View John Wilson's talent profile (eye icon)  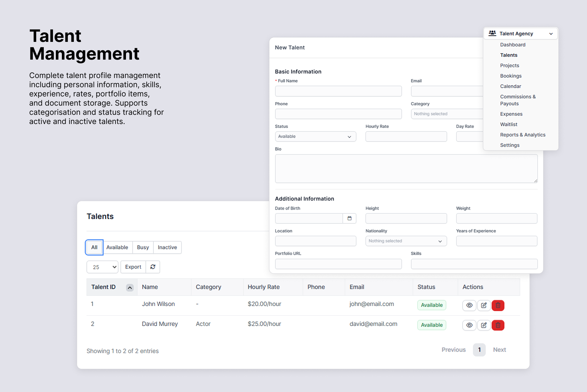[469, 305]
